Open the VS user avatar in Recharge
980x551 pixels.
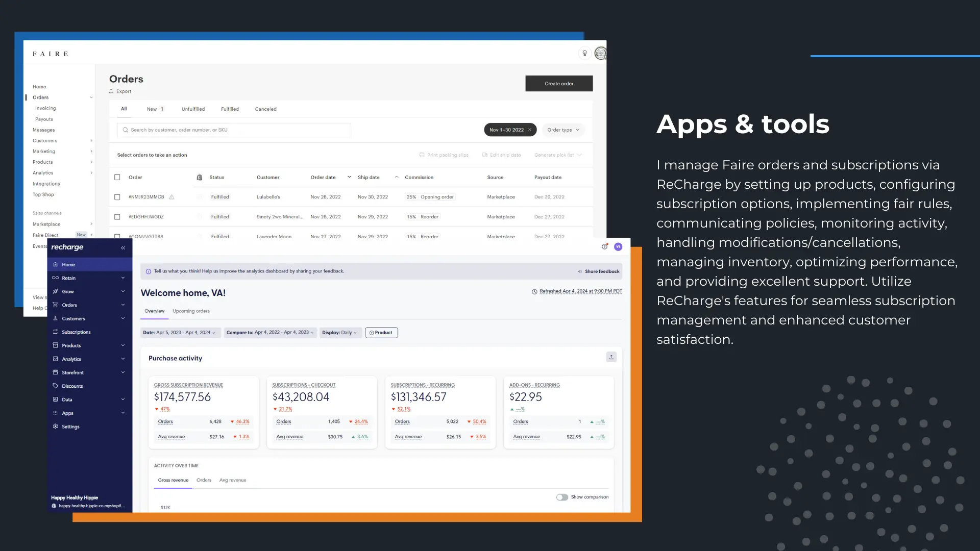[618, 247]
